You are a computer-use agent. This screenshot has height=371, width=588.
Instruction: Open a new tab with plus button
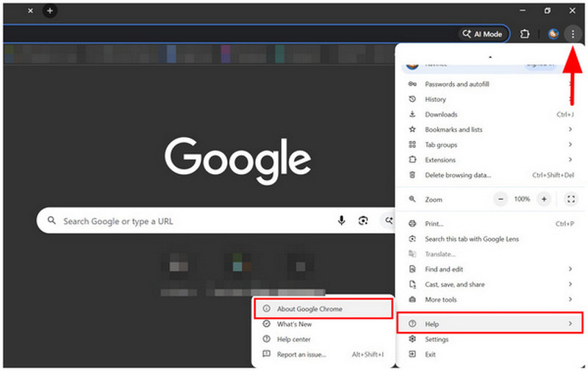click(50, 11)
